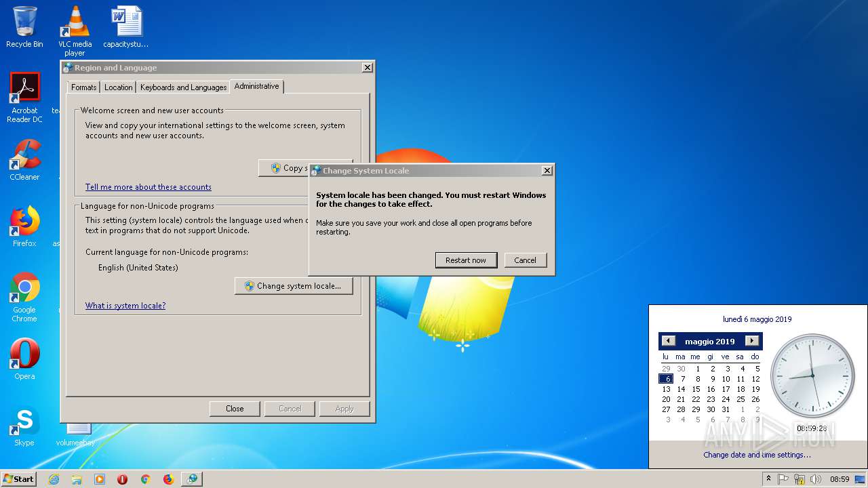Open Internet Explorer in taskbar
Viewport: 868px width, 488px height.
[54, 479]
